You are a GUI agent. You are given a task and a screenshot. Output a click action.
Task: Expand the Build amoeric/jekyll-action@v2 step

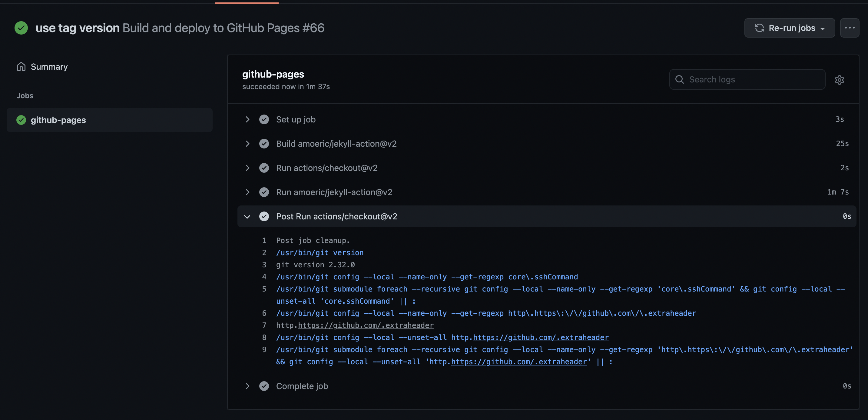point(247,144)
